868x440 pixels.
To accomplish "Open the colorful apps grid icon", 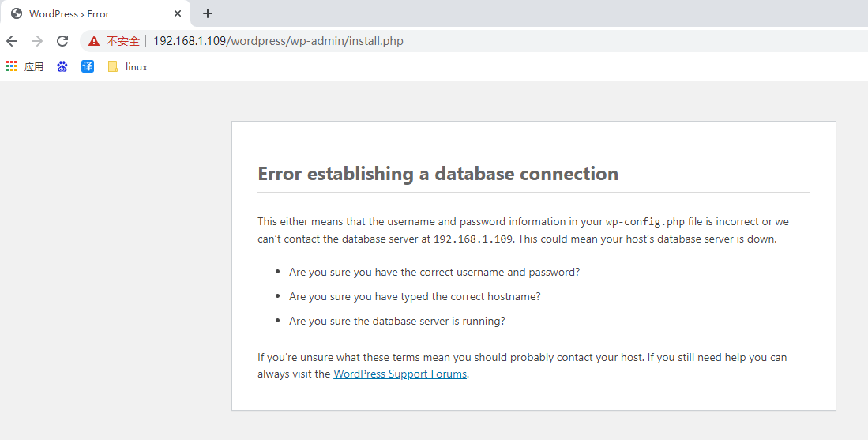I will click(12, 66).
